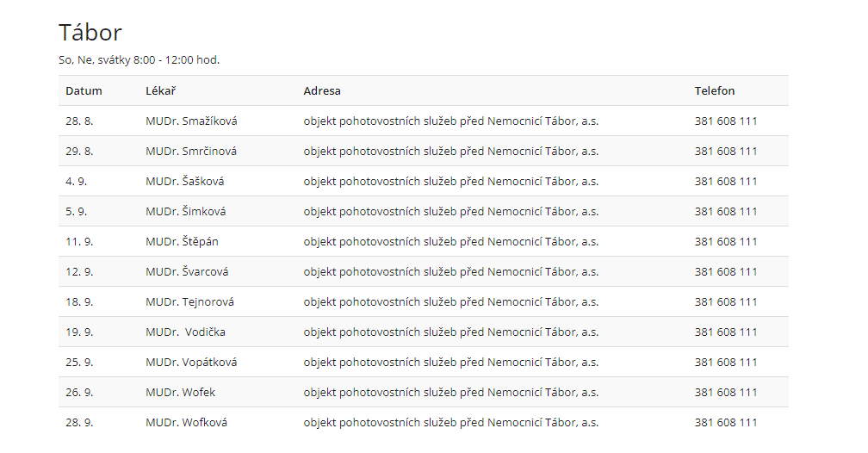This screenshot has width=868, height=453.
Task: Click MUDr. Tejnorová's phone number
Action: point(726,302)
